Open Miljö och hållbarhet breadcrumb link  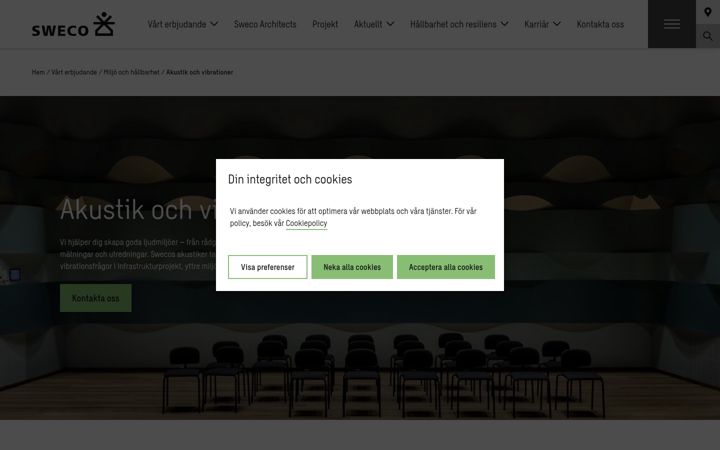coord(131,72)
